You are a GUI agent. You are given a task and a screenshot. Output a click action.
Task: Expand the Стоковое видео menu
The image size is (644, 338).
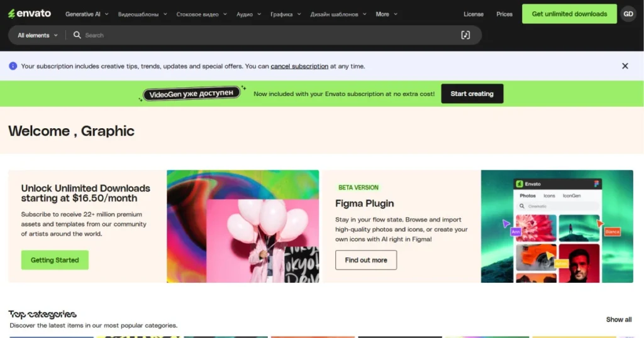point(201,14)
